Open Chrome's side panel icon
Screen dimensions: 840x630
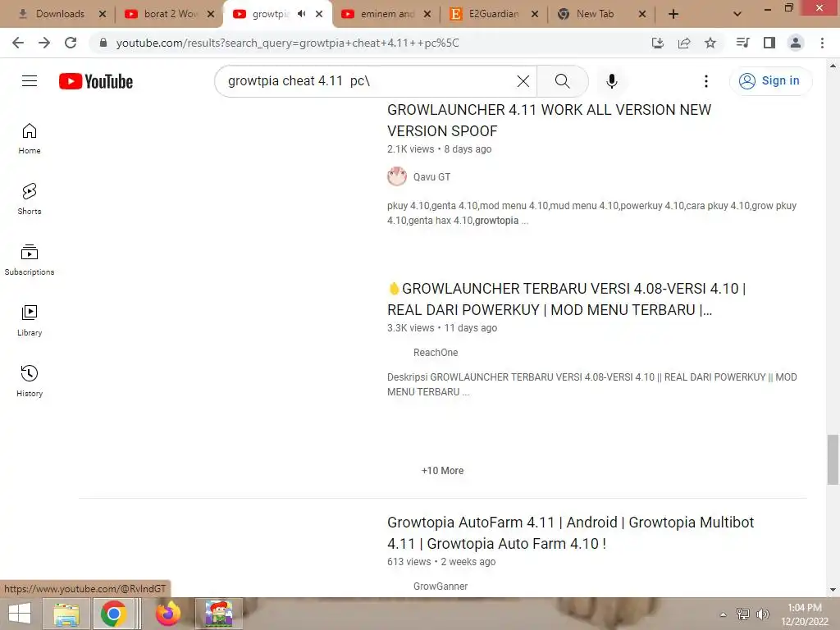tap(769, 43)
